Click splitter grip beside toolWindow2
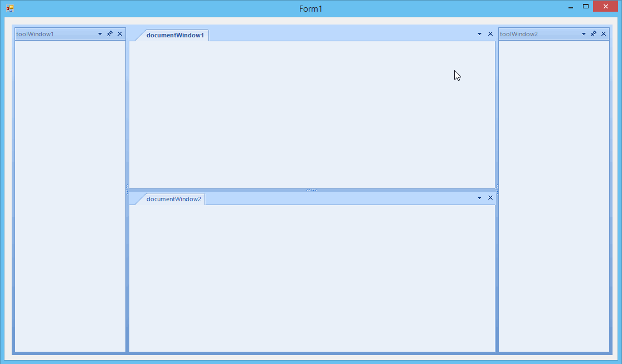Screen dimensions: 622x364 497,190
